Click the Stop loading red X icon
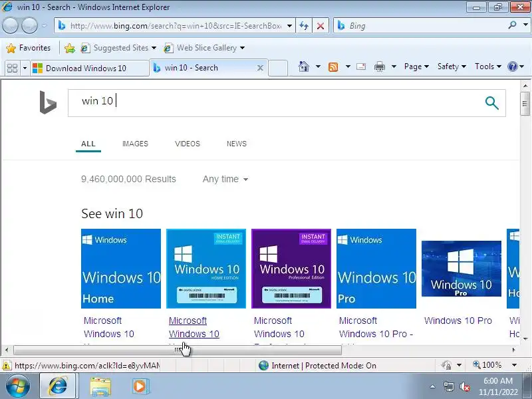The width and height of the screenshot is (532, 399). [321, 26]
